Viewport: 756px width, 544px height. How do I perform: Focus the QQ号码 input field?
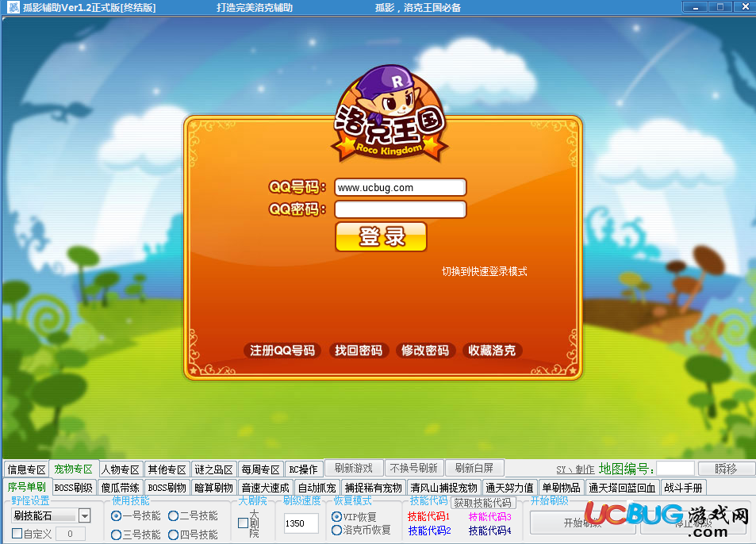pos(400,187)
